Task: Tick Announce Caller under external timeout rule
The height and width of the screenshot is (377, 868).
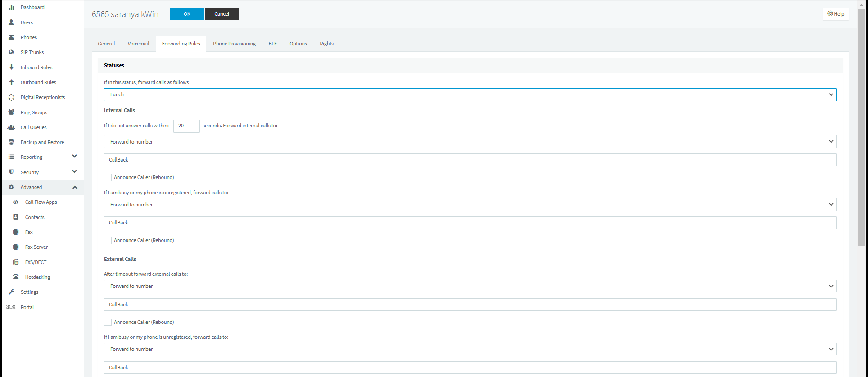Action: 108,322
